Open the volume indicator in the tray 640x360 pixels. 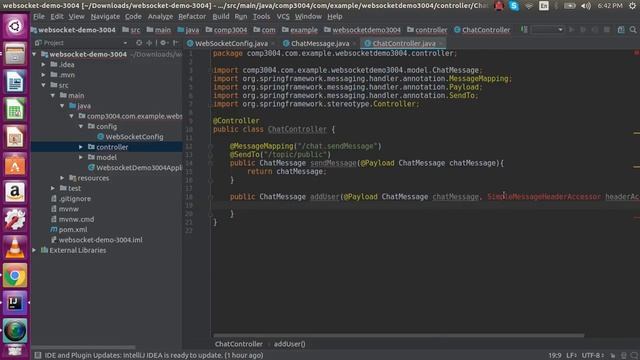[586, 6]
